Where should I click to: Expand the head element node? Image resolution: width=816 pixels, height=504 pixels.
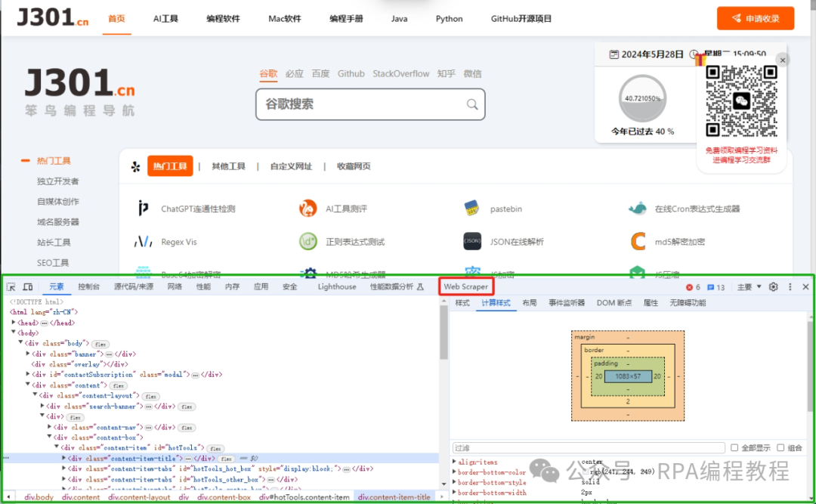[x=14, y=323]
